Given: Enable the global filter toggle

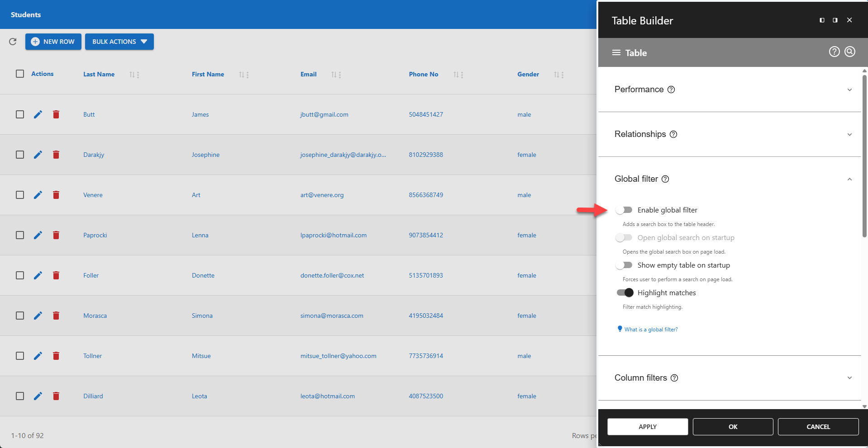Looking at the screenshot, I should pyautogui.click(x=624, y=209).
